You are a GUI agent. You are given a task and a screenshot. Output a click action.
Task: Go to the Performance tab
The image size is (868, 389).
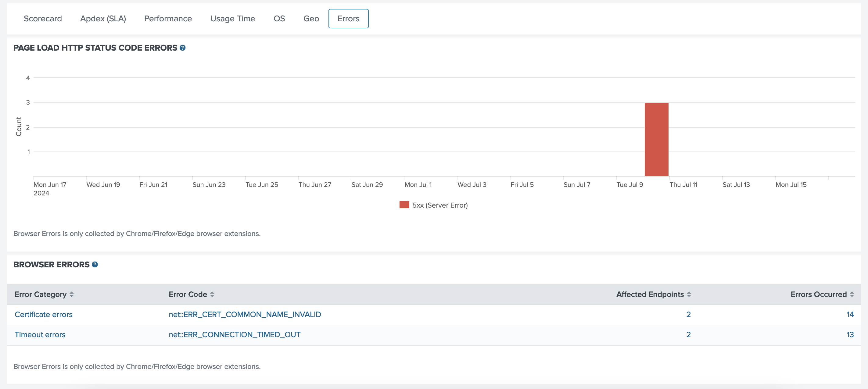168,19
